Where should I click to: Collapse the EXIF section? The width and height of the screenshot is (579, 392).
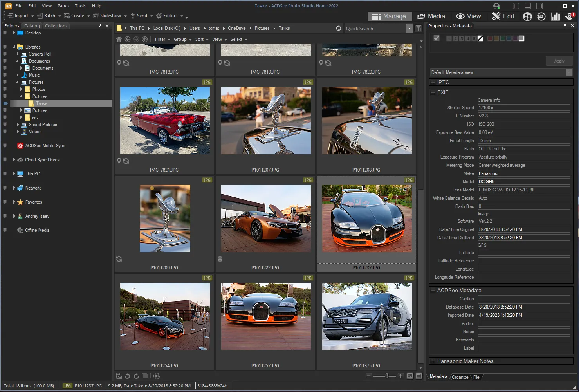click(x=433, y=92)
